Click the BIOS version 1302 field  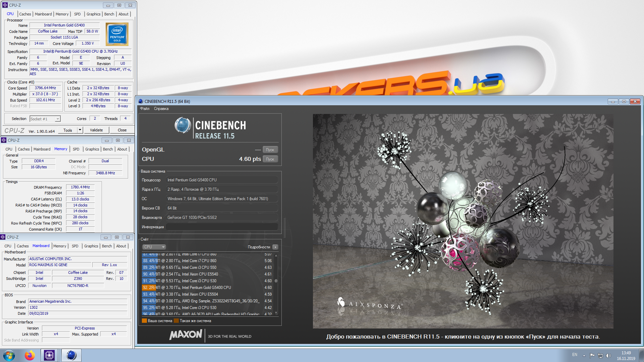pos(78,307)
